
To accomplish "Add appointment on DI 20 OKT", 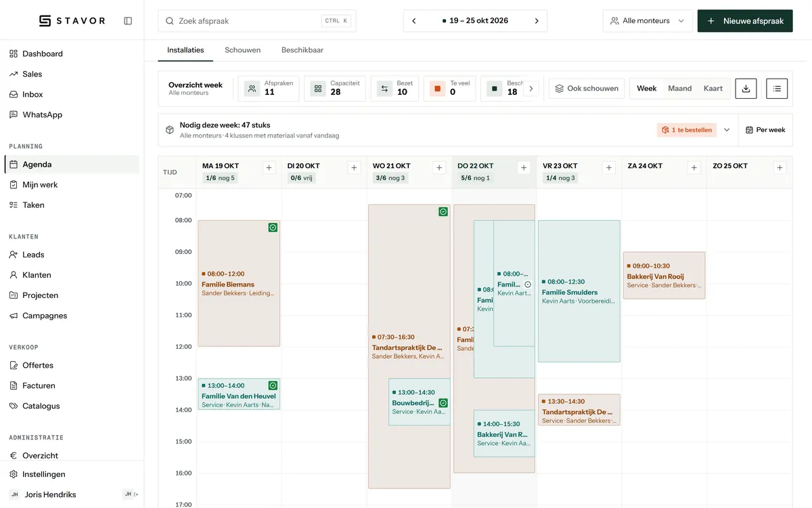I will (354, 167).
